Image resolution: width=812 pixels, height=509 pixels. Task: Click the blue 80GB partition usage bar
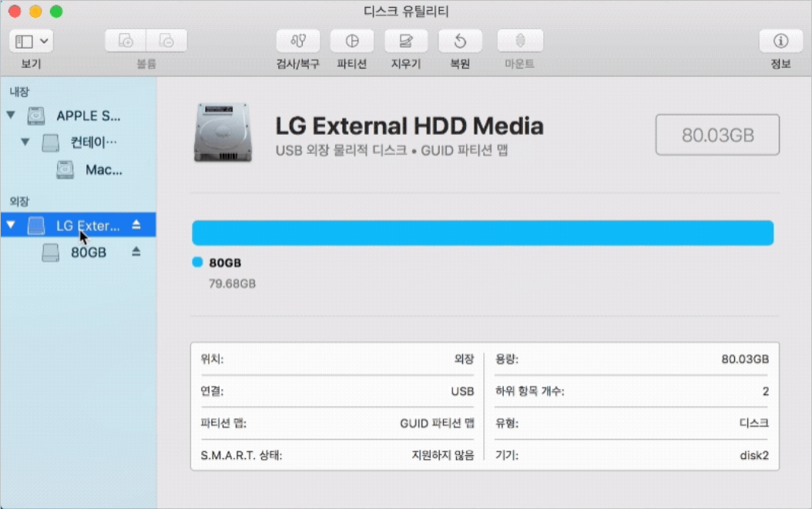coord(482,233)
